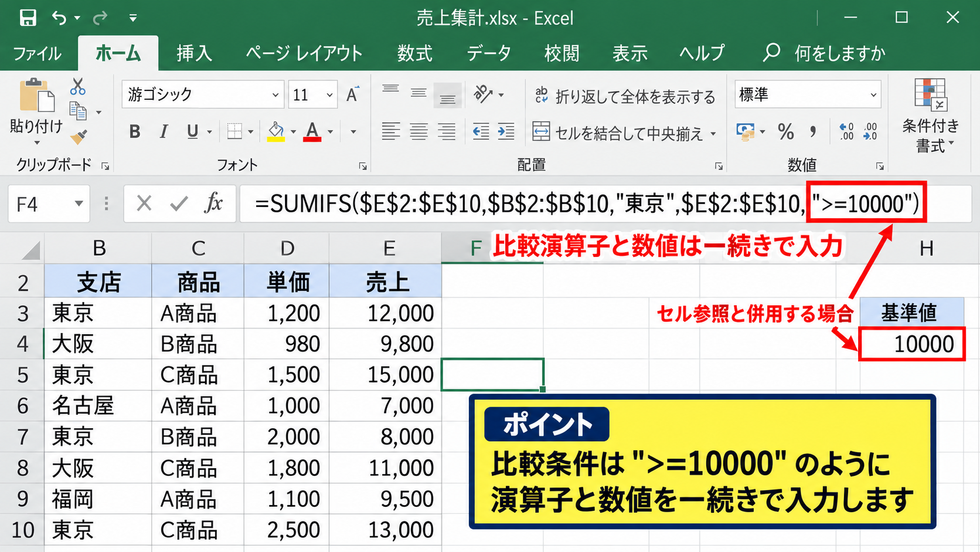Click the Paste clipboard icon

tap(36, 95)
